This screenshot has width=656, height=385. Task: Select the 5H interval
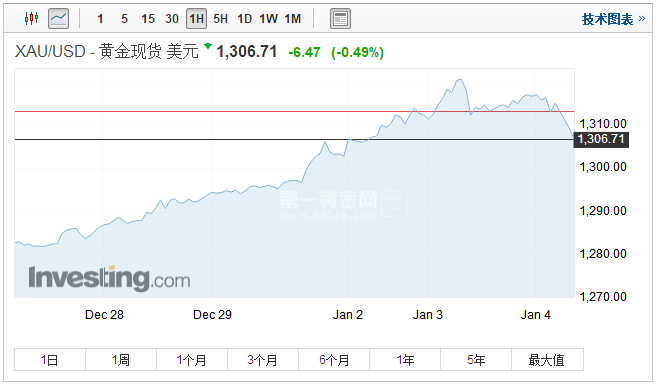click(220, 19)
